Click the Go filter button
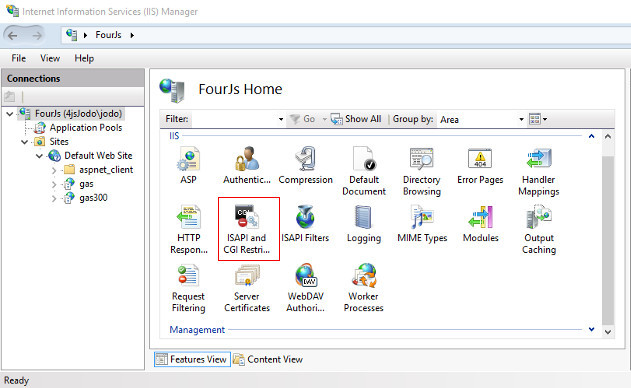The width and height of the screenshot is (631, 388). coord(303,119)
